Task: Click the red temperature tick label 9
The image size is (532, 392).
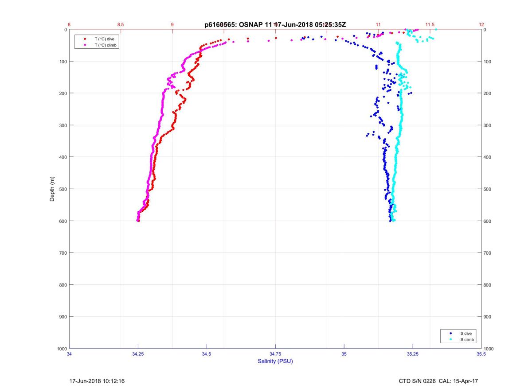Action: 172,24
